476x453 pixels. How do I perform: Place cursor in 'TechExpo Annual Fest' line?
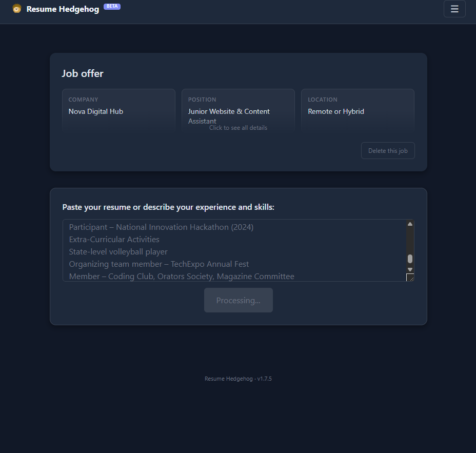point(210,264)
